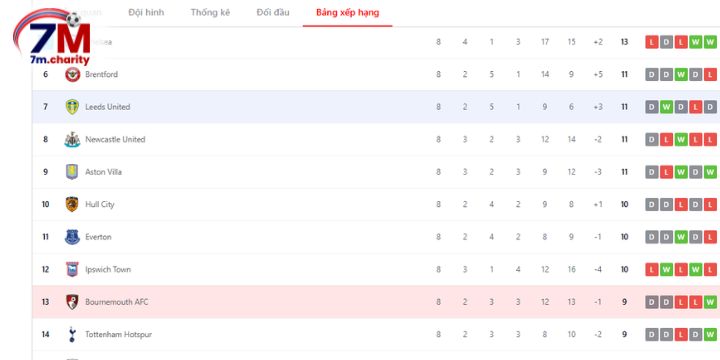Open the Brentford team name link
The width and height of the screenshot is (720, 360).
101,74
